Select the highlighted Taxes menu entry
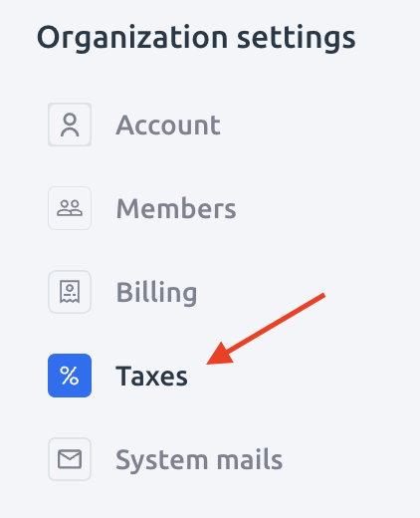The image size is (420, 518). (x=117, y=376)
